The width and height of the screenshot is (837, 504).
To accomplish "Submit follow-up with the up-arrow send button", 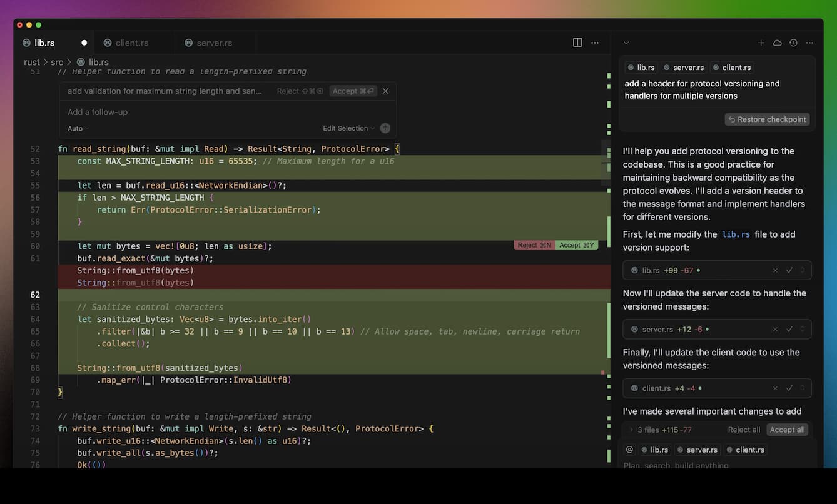I will [385, 128].
